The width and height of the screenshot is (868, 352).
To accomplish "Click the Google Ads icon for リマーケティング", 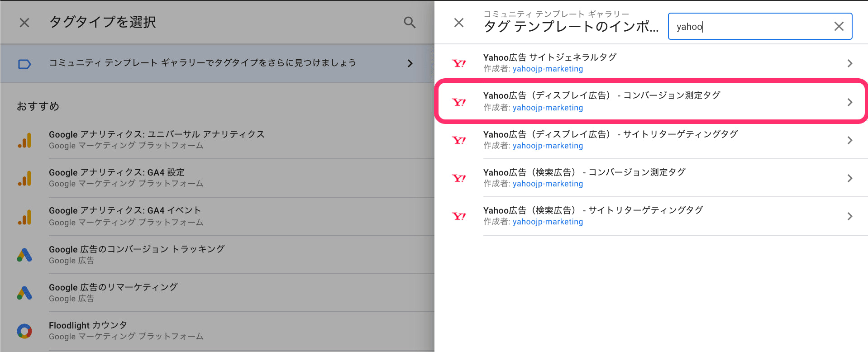I will (x=24, y=293).
